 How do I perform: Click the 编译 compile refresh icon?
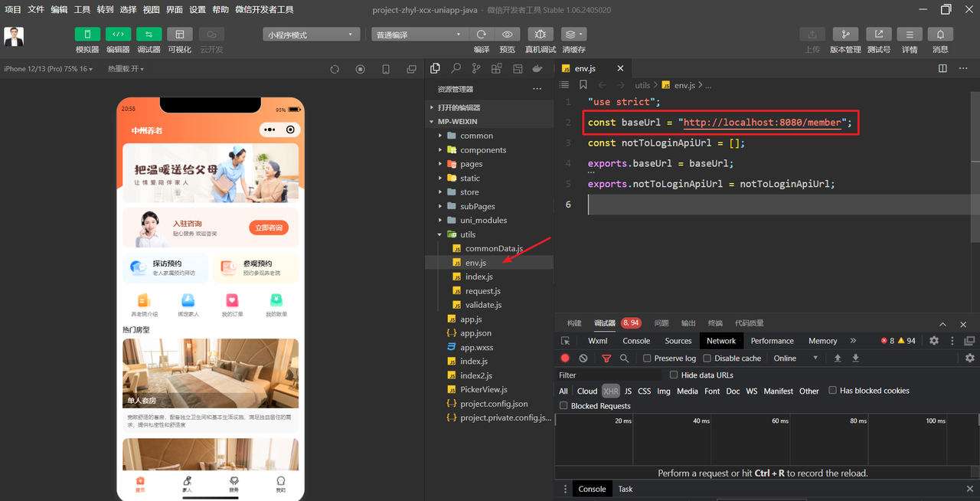tap(482, 34)
